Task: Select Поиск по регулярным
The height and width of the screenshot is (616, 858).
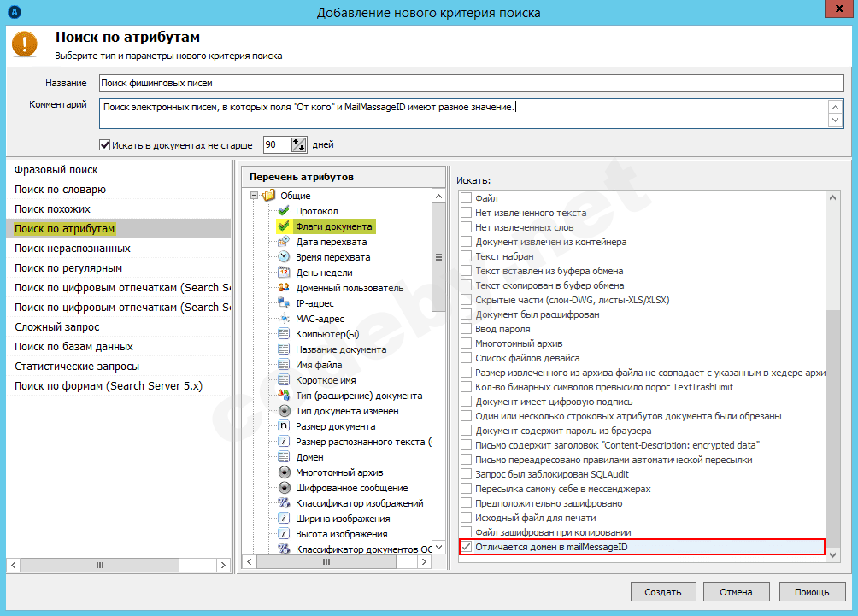Action: click(119, 268)
